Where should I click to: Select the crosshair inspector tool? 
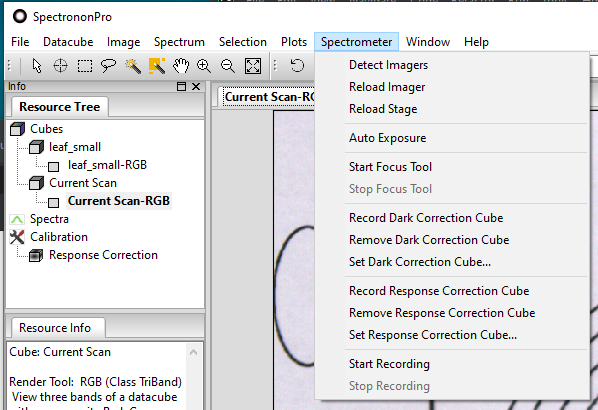[60, 66]
